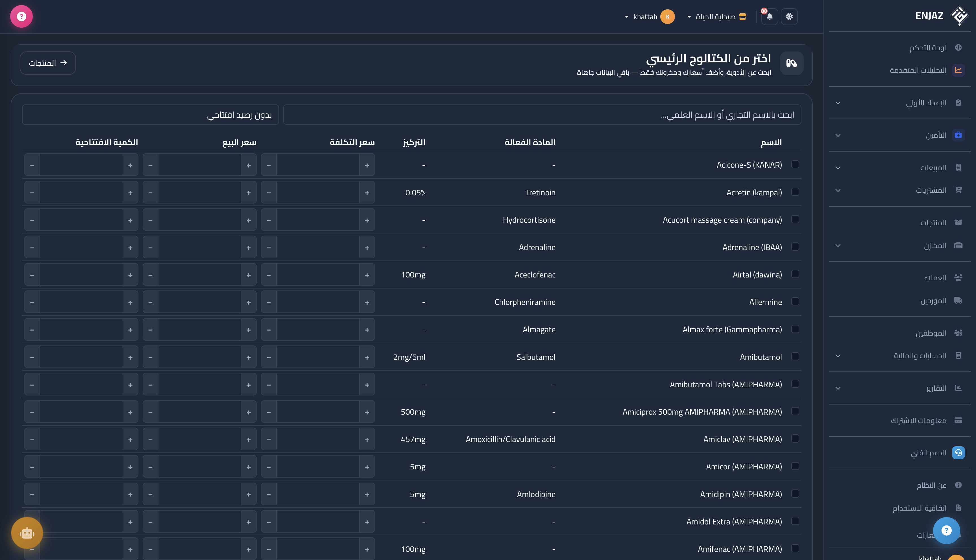Expand the التأمين sidebar section
976x560 pixels.
900,135
